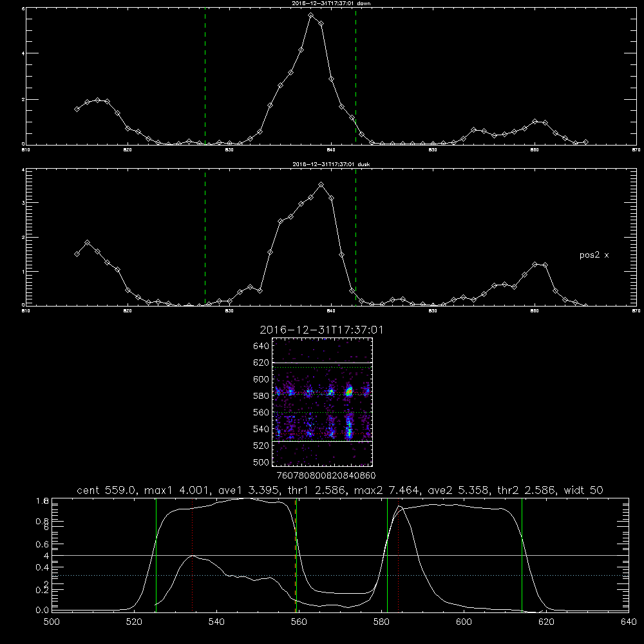This screenshot has height=644, width=644.
Task: Click the left green dashed line in dusk plot
Action: (x=205, y=237)
